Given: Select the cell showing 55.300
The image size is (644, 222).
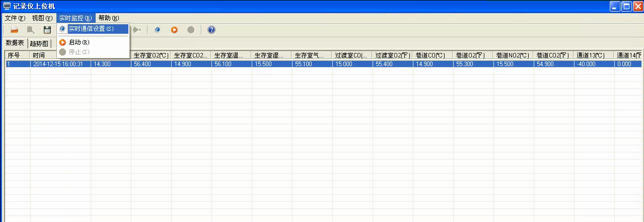Looking at the screenshot, I should [x=473, y=64].
